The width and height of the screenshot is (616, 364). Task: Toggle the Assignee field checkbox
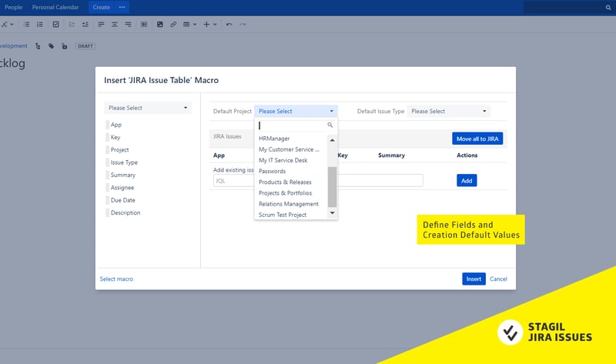coord(107,188)
